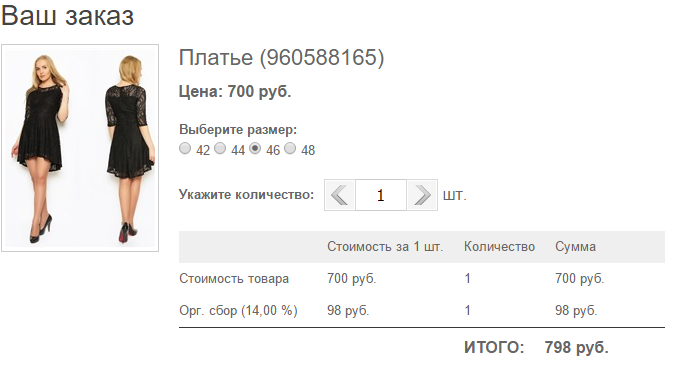Choose size 44 radio button
The image size is (678, 378).
click(220, 148)
